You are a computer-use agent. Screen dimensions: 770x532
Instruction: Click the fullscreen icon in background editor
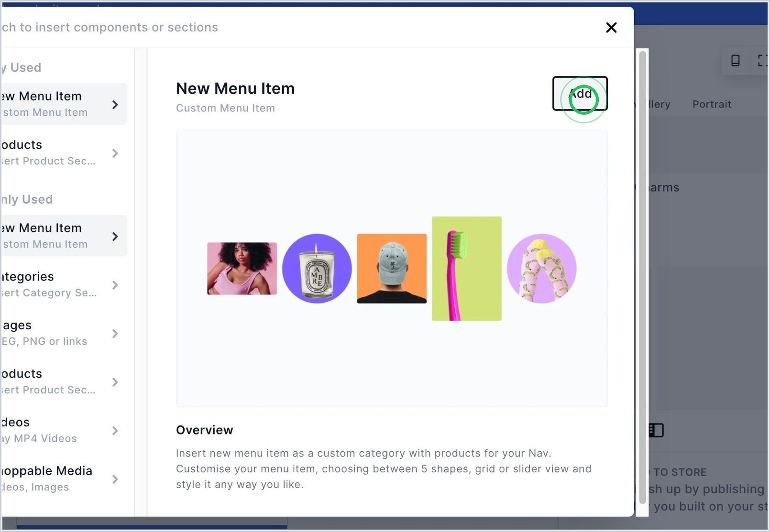[762, 60]
